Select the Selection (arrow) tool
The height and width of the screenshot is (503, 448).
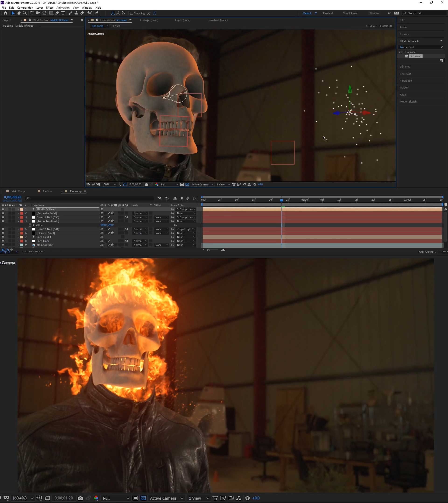(13, 13)
